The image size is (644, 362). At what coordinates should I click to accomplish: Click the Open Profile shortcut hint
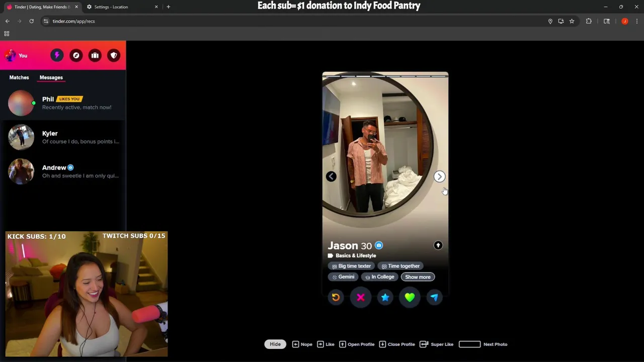pyautogui.click(x=357, y=344)
